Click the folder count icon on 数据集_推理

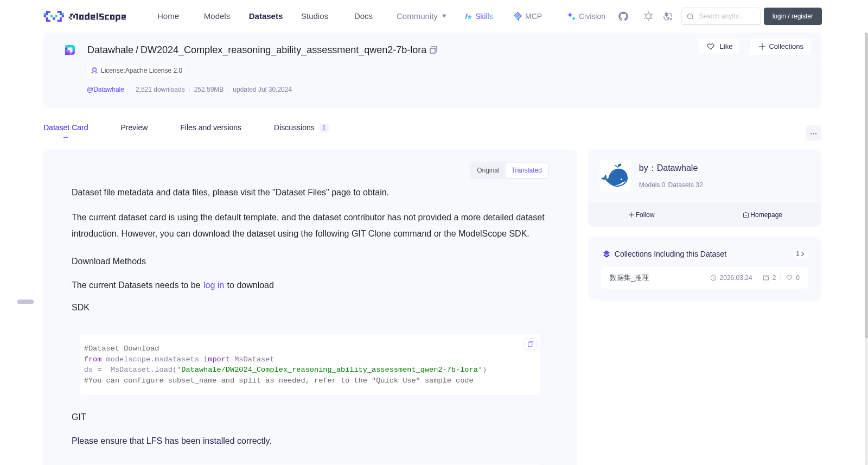(x=766, y=278)
